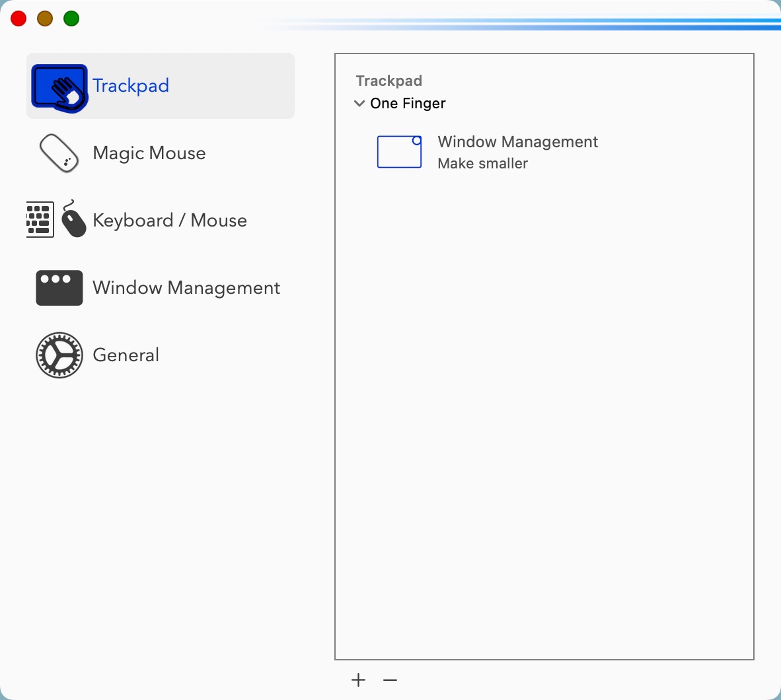Image resolution: width=781 pixels, height=700 pixels.
Task: Add a new gesture with plus button
Action: (358, 680)
